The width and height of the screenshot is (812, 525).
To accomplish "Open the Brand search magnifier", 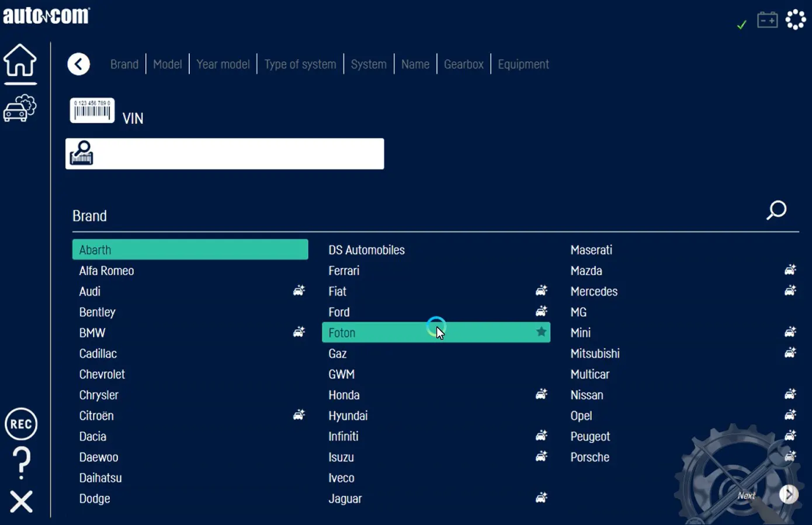I will [x=776, y=210].
